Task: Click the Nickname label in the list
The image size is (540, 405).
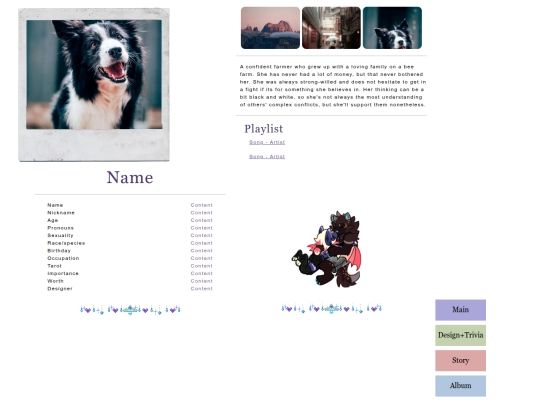Action: click(x=61, y=213)
